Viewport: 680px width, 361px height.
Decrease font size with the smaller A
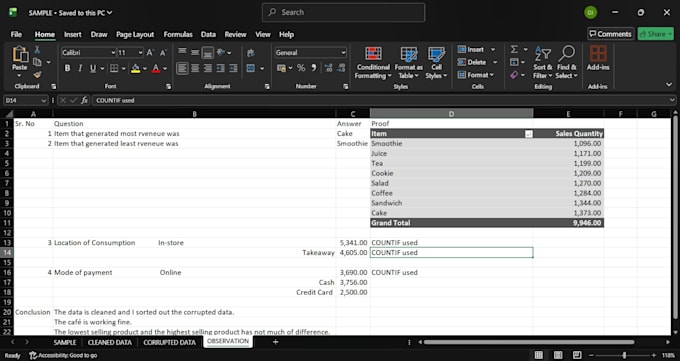click(163, 53)
